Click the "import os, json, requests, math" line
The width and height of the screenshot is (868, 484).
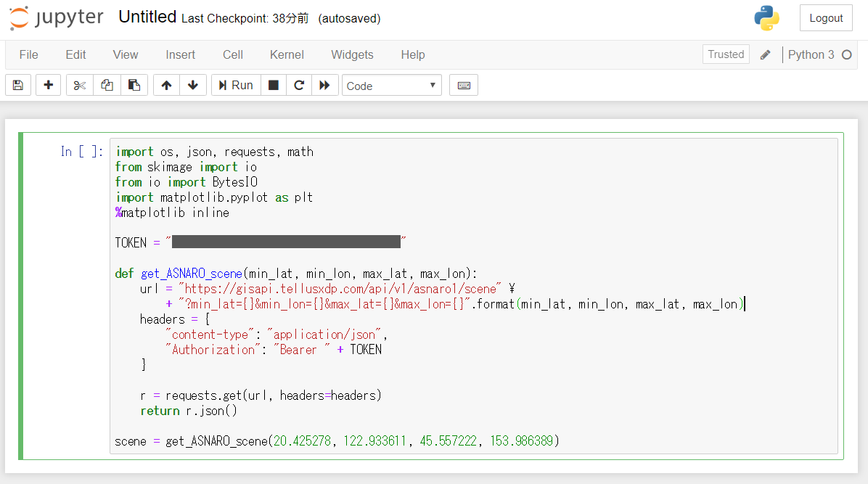215,152
